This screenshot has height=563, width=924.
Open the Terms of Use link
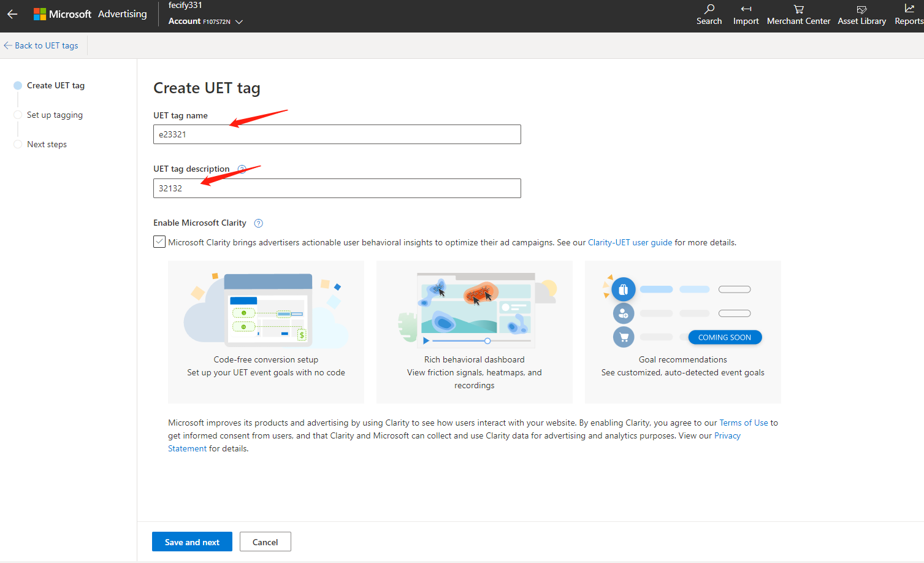(743, 423)
